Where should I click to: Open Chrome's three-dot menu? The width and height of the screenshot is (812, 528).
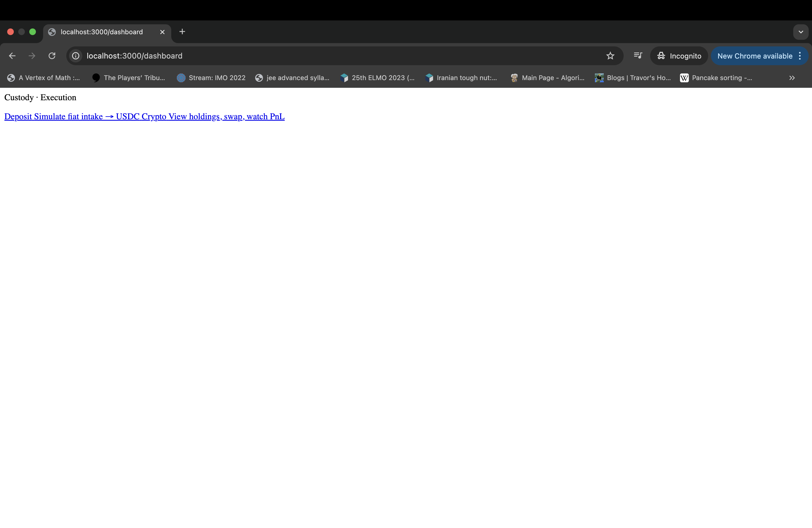click(800, 56)
